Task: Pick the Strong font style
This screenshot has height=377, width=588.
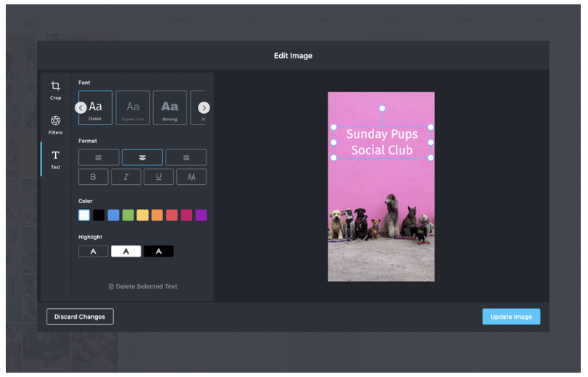Action: point(170,108)
